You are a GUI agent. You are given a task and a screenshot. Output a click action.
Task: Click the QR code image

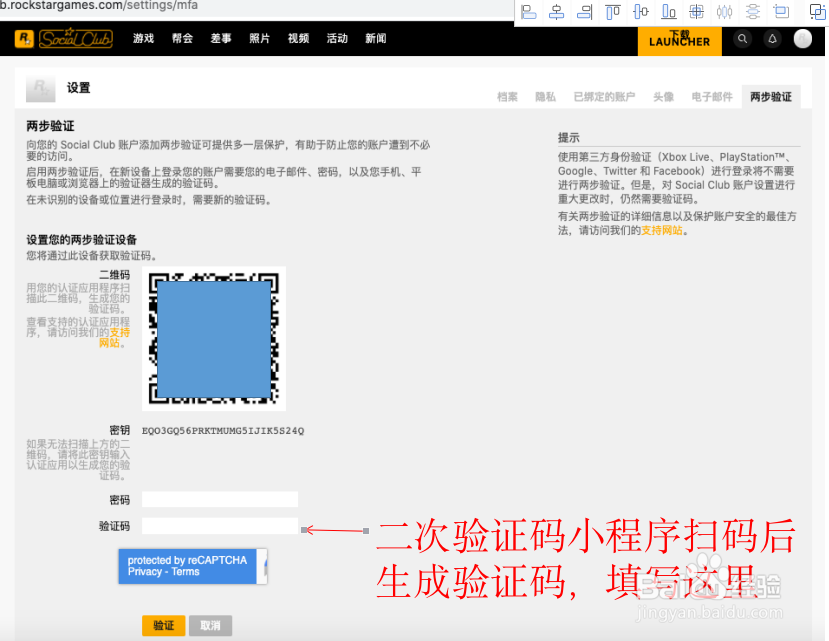point(214,338)
